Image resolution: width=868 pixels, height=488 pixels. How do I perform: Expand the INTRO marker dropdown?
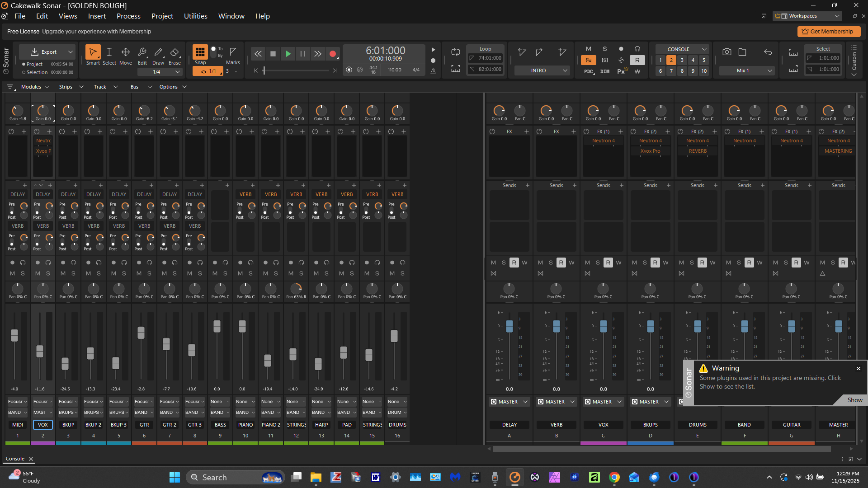542,70
